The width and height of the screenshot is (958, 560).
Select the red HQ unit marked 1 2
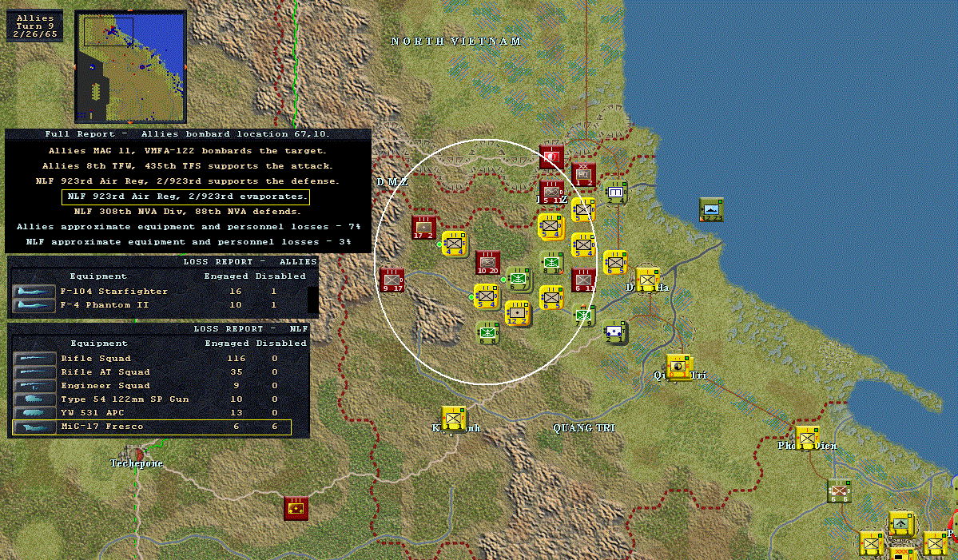point(582,175)
